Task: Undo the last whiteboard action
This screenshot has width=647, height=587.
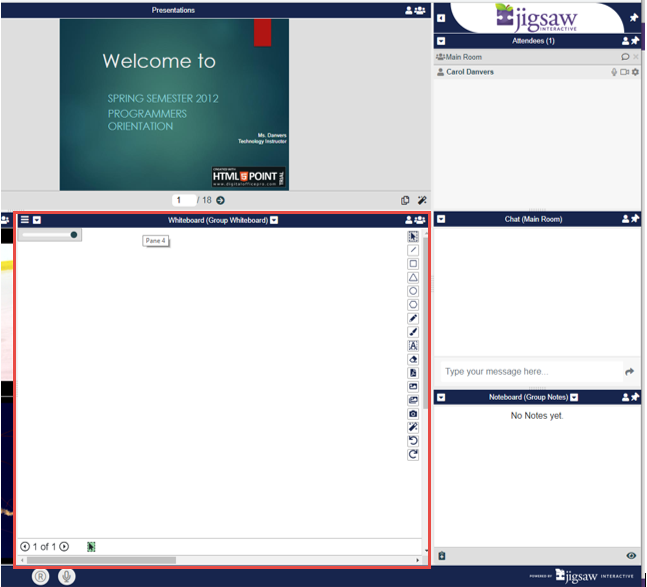Action: pyautogui.click(x=413, y=440)
